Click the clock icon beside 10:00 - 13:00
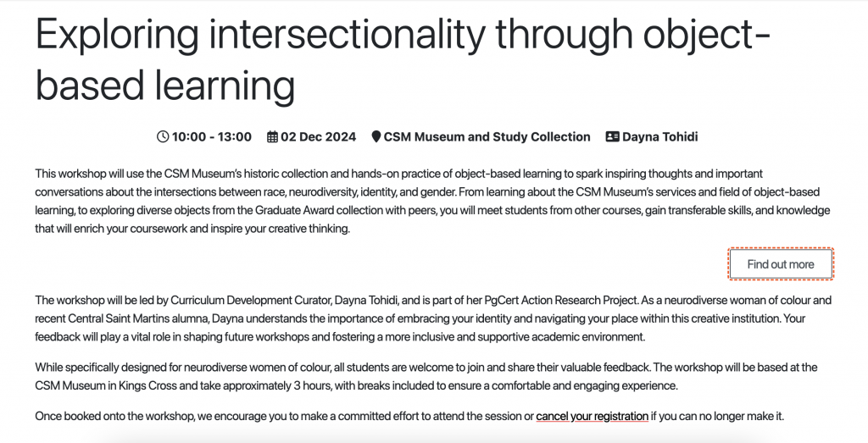The height and width of the screenshot is (443, 868). coord(163,136)
